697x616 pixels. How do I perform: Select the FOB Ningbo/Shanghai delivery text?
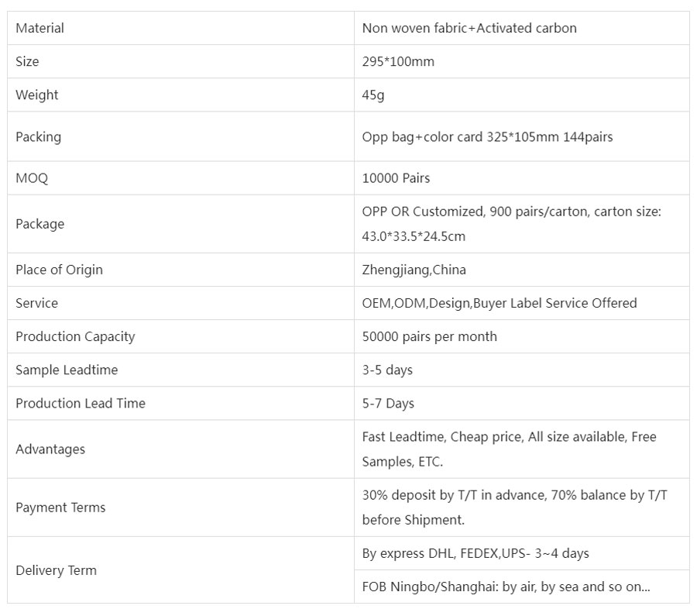click(x=506, y=587)
